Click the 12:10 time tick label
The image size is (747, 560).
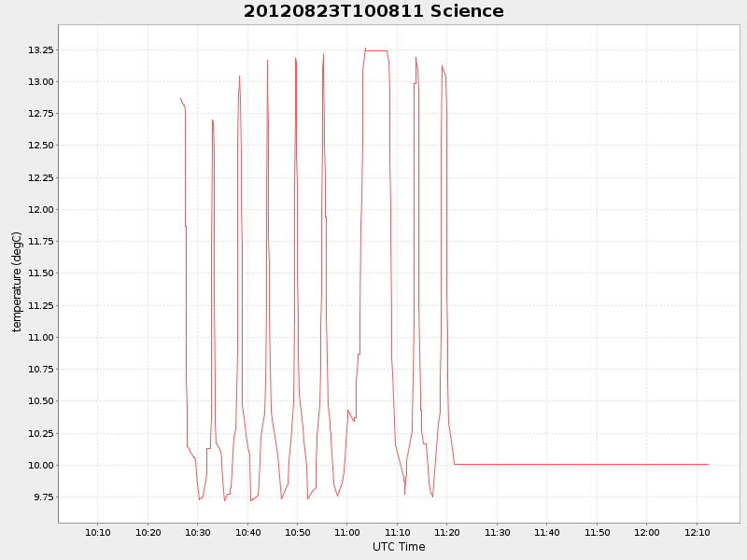click(x=697, y=532)
